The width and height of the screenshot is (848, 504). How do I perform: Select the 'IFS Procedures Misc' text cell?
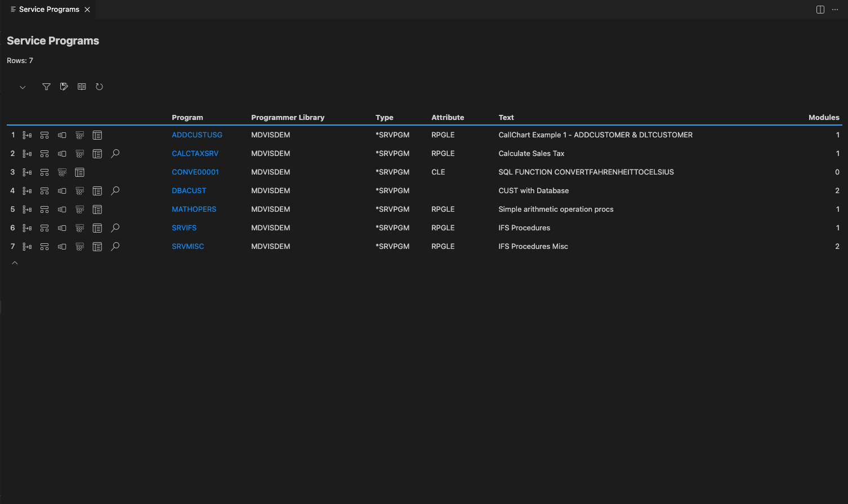[x=533, y=247]
